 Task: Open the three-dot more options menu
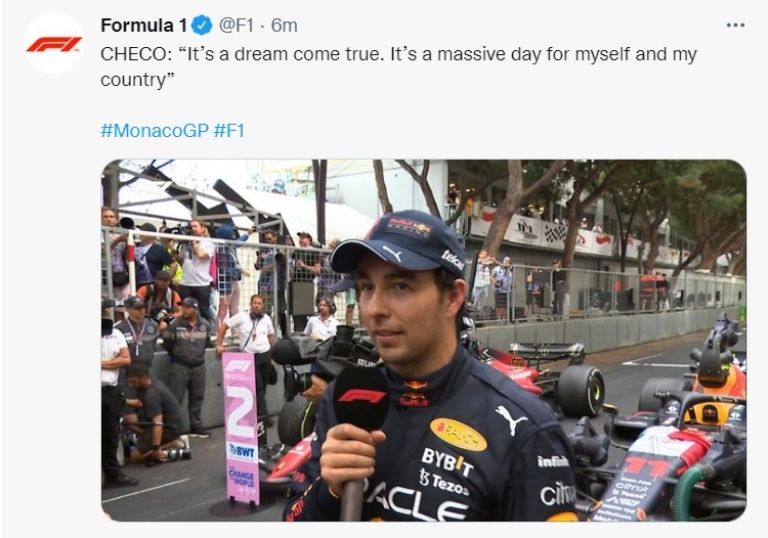point(735,25)
